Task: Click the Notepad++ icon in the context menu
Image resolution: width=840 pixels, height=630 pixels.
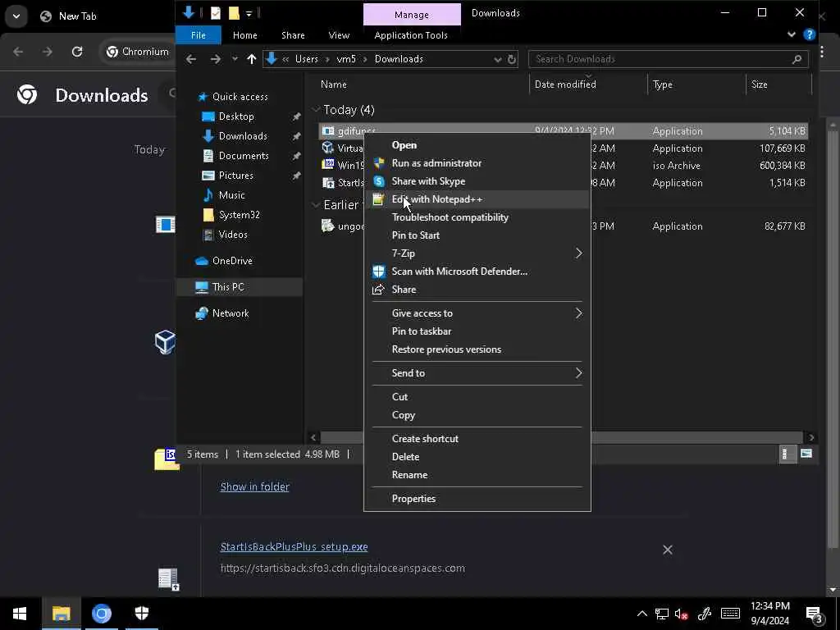Action: pos(378,199)
